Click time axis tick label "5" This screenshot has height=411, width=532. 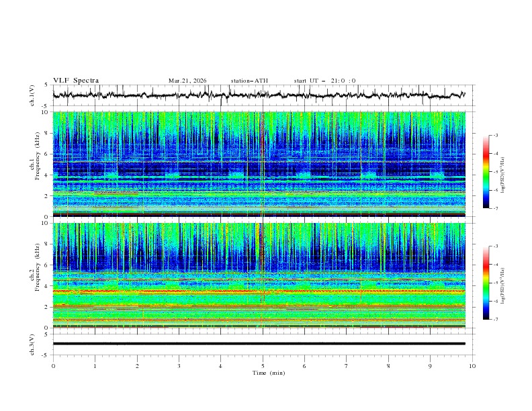(x=263, y=366)
